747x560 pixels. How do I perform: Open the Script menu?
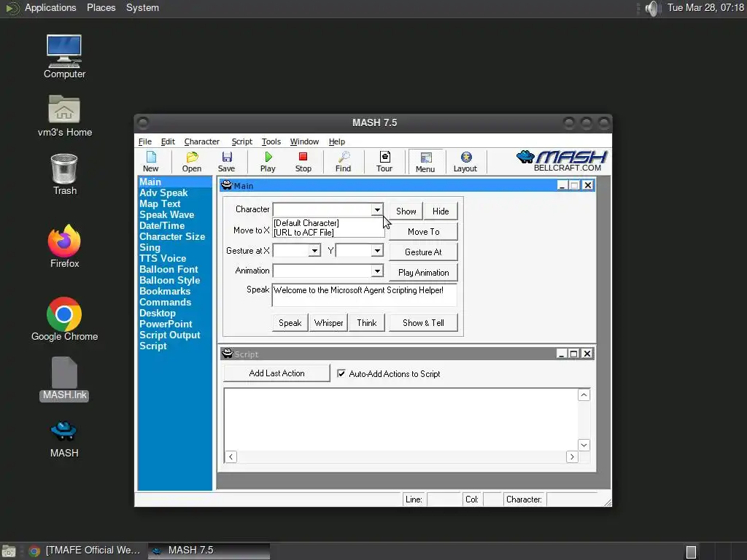point(242,141)
